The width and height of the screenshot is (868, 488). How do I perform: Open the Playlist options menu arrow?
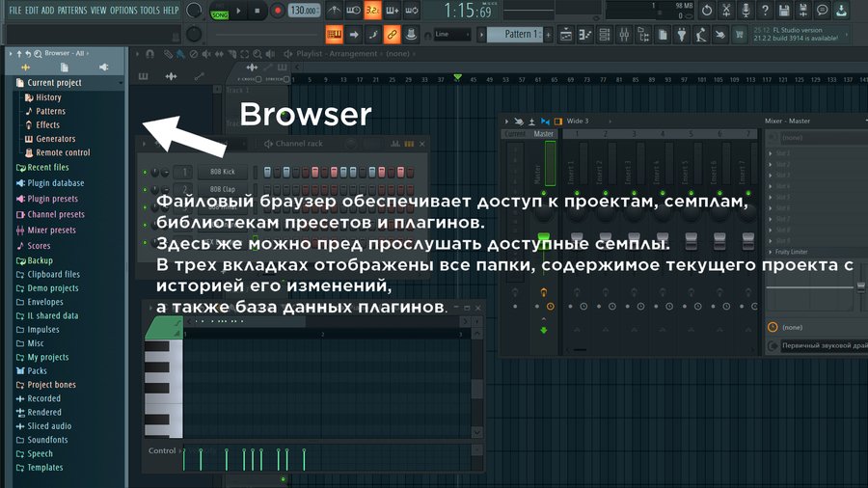[x=137, y=54]
